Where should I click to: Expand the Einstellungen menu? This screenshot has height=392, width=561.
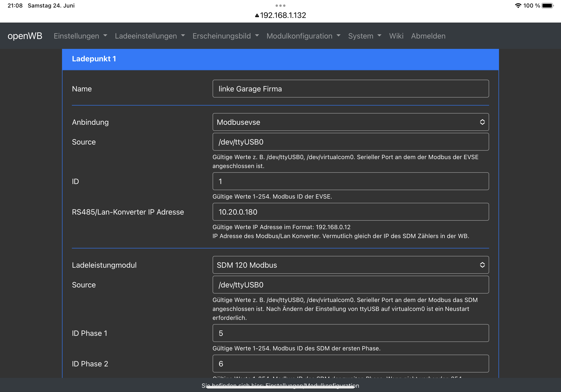[x=80, y=36]
